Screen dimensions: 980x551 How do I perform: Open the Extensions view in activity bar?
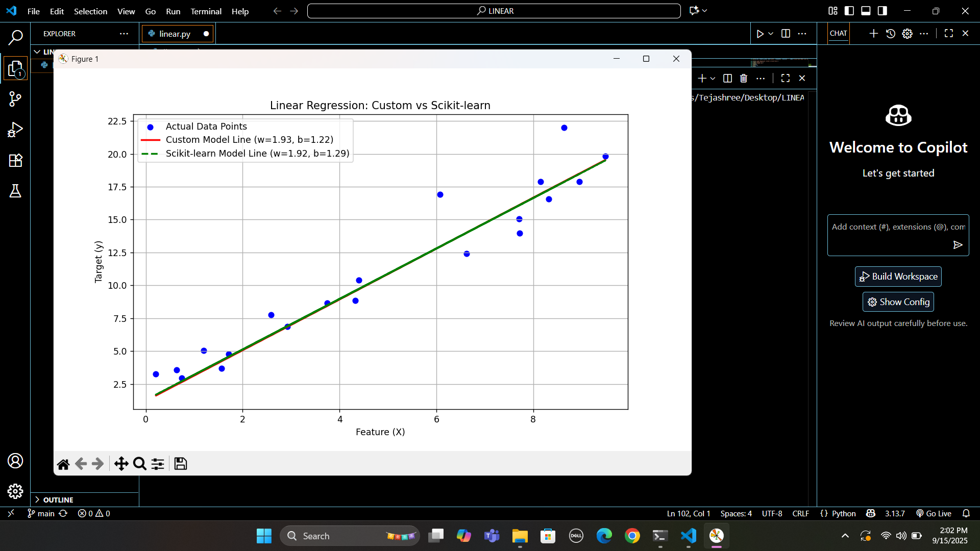pos(15,160)
